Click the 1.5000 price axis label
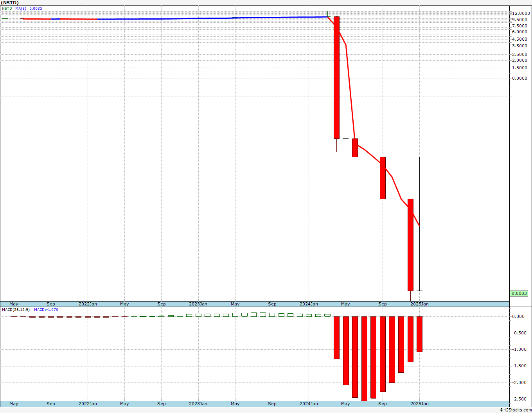This screenshot has width=532, height=413. point(519,68)
